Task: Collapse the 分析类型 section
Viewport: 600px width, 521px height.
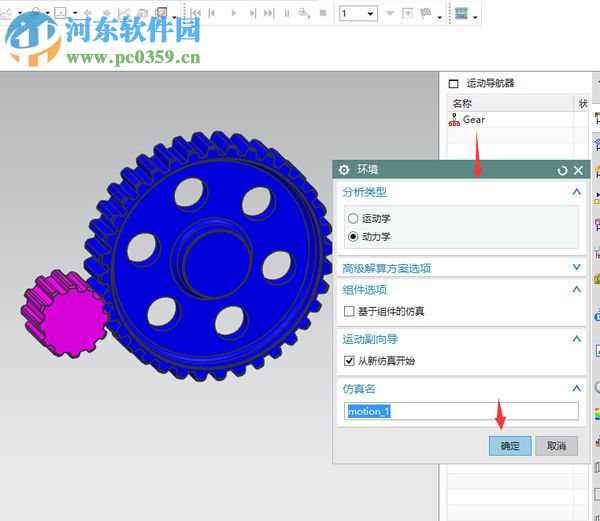Action: click(577, 192)
